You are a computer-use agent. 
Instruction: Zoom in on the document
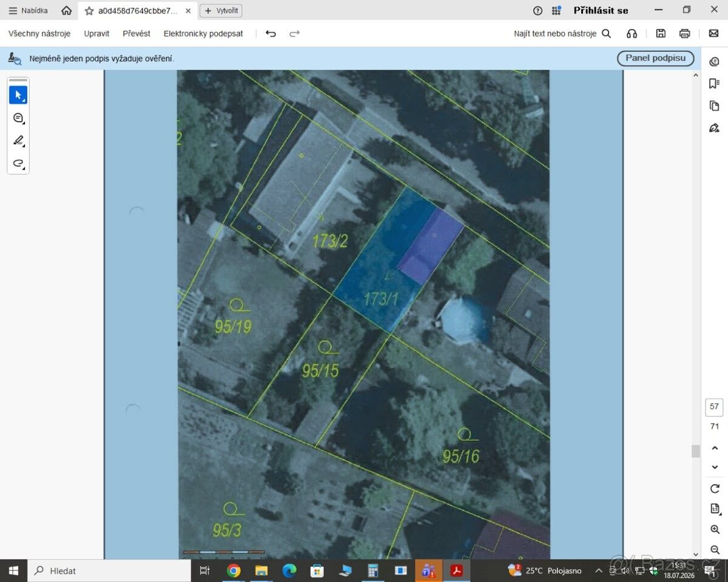715,529
